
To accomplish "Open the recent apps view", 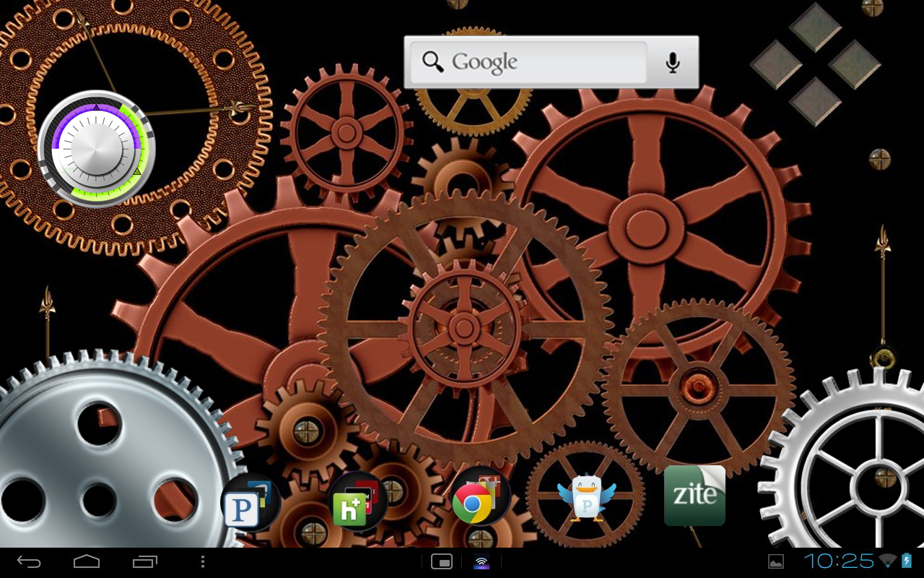I will (x=144, y=561).
